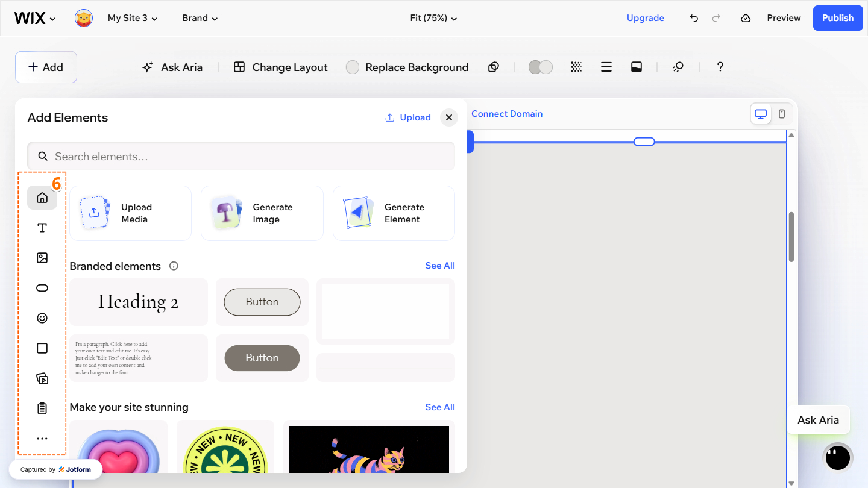Click See All next to Branded elements
This screenshot has height=488, width=868.
coord(440,266)
